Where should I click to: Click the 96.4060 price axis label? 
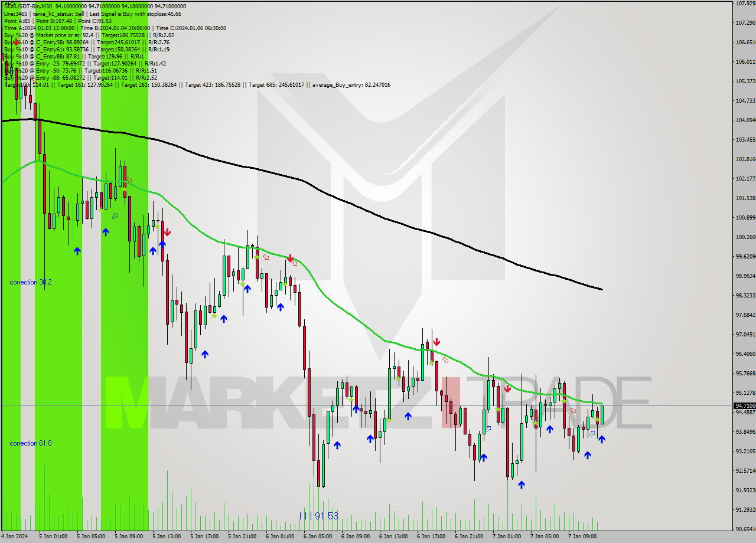coord(745,354)
